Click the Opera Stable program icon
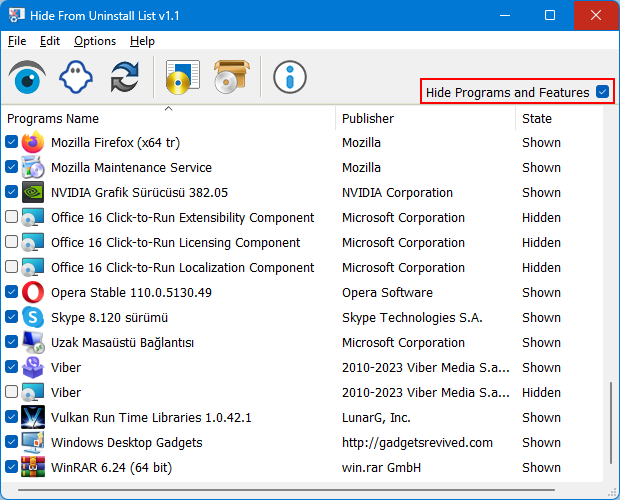The image size is (620, 500). [x=33, y=292]
